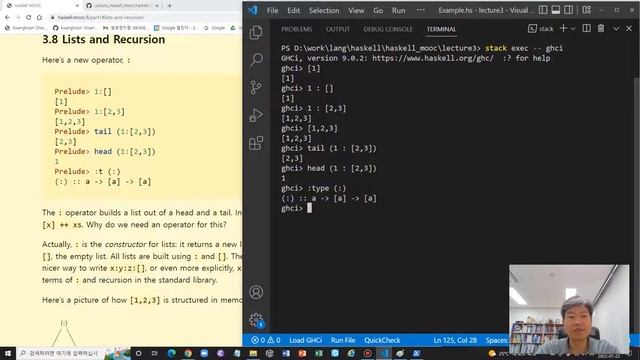640x360 pixels.
Task: Toggle the bottom panel layout icon
Action: (x=556, y=10)
